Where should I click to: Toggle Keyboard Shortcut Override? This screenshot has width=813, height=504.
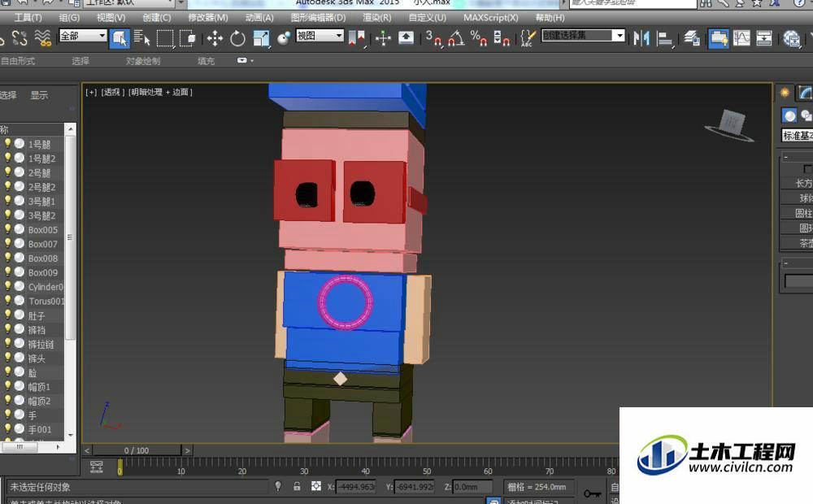406,38
